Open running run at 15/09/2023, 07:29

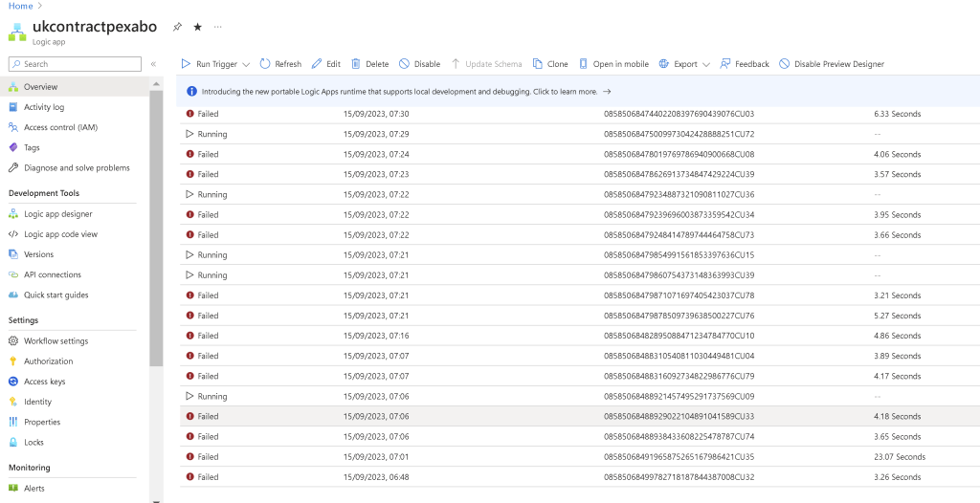coord(580,134)
